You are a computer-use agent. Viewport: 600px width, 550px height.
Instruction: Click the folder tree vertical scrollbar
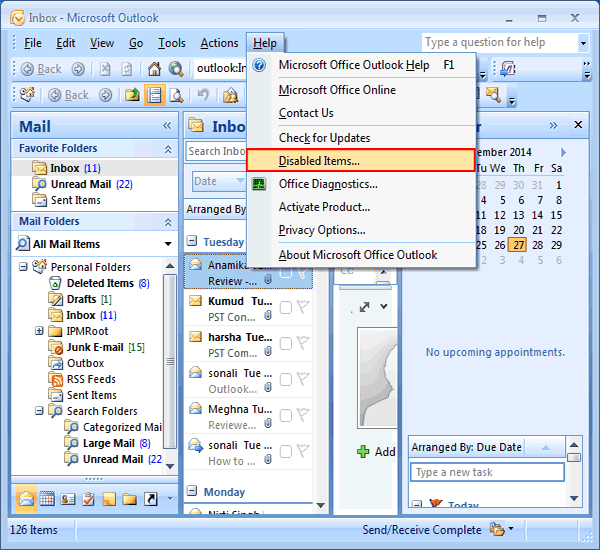pos(170,361)
